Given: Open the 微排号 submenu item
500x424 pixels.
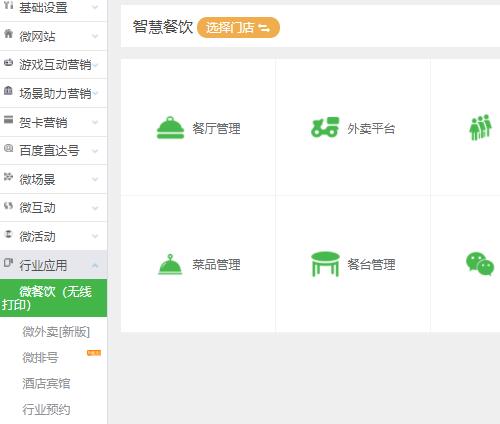Looking at the screenshot, I should [x=40, y=358].
